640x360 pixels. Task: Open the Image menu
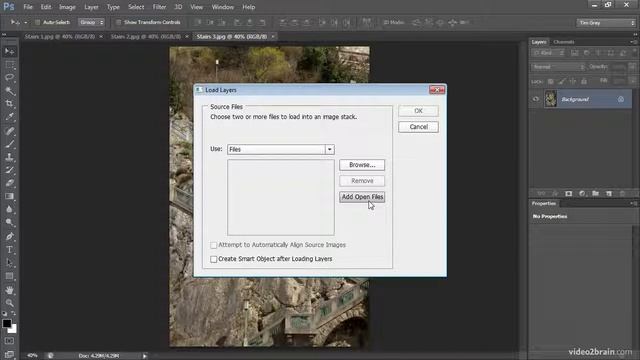coord(67,7)
